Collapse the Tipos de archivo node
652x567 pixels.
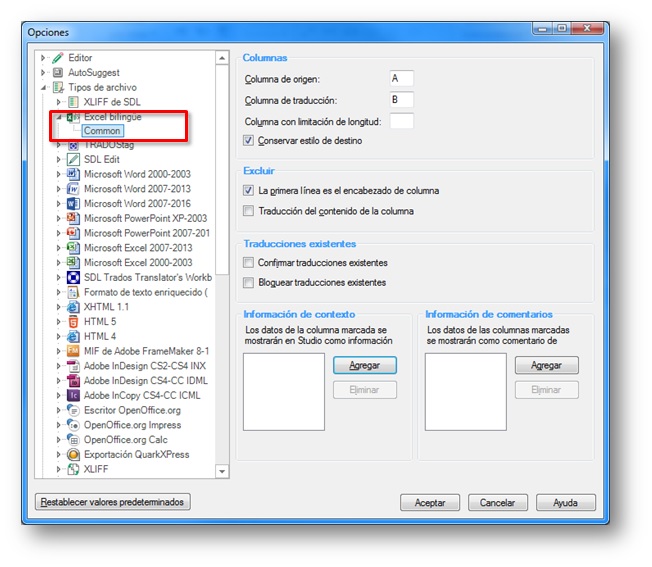pos(43,88)
